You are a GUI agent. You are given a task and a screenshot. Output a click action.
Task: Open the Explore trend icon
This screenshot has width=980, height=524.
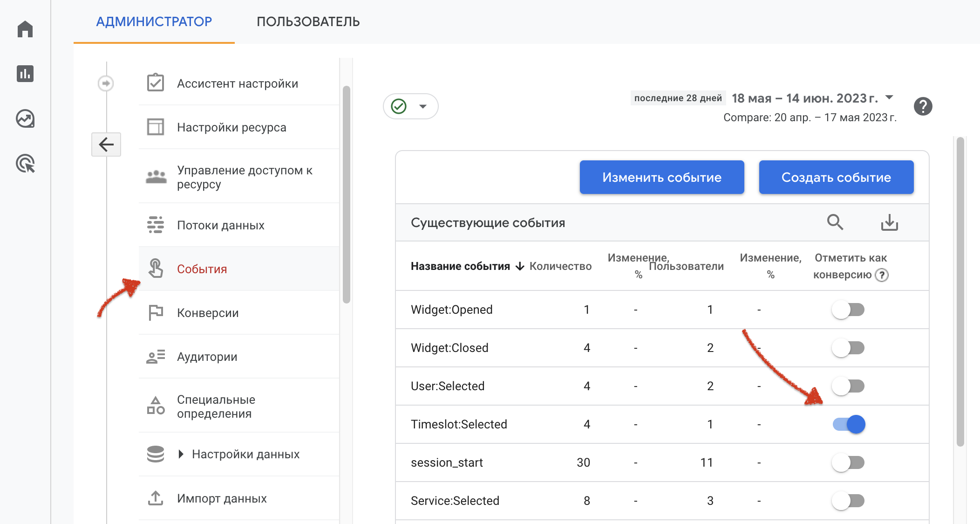pos(25,118)
